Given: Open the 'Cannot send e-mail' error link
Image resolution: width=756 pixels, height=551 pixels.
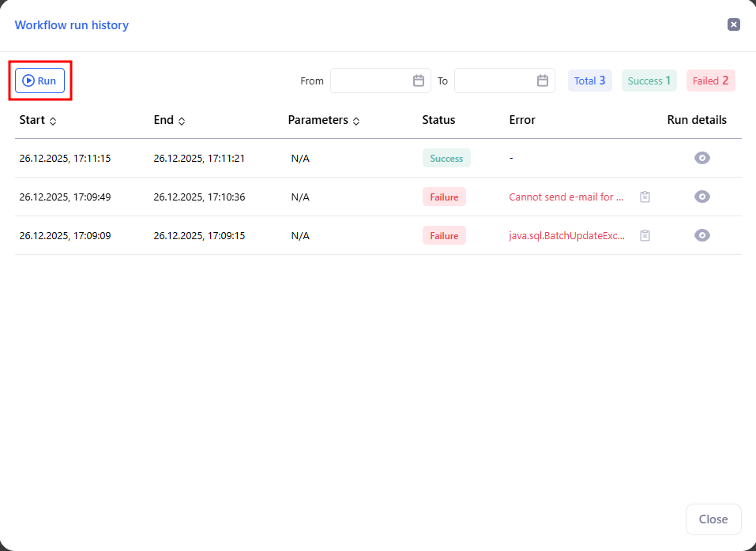Looking at the screenshot, I should [566, 197].
